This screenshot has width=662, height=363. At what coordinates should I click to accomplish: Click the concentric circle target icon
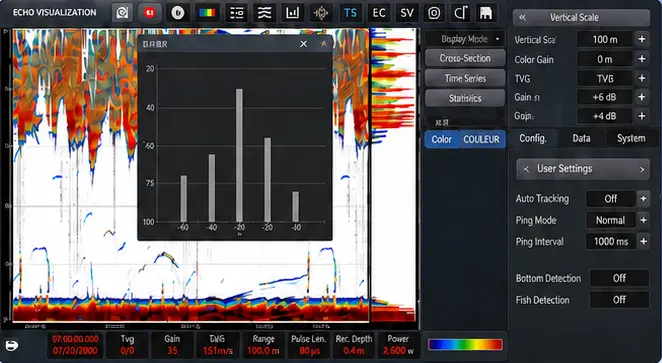(x=434, y=13)
